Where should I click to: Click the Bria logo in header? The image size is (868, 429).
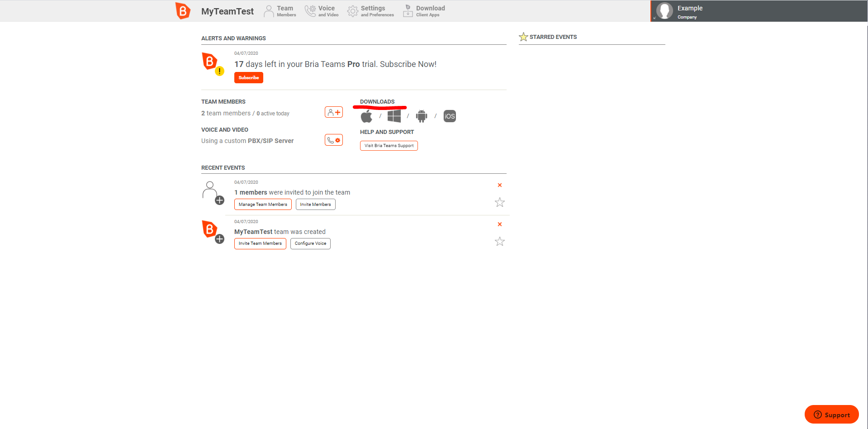coord(183,11)
